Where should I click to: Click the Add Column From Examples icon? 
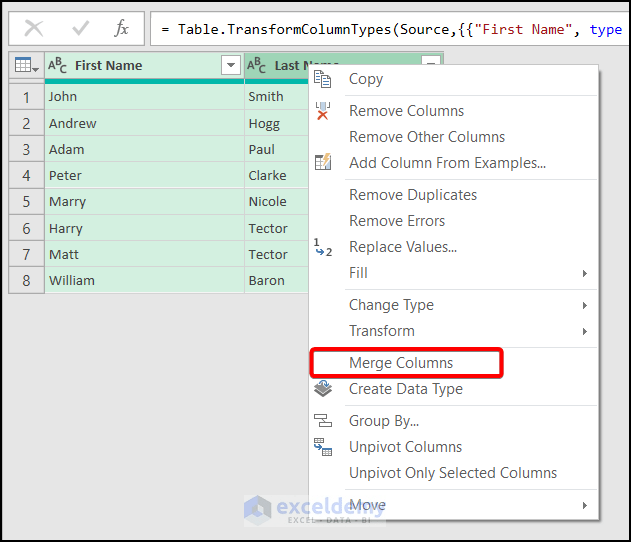(x=322, y=162)
